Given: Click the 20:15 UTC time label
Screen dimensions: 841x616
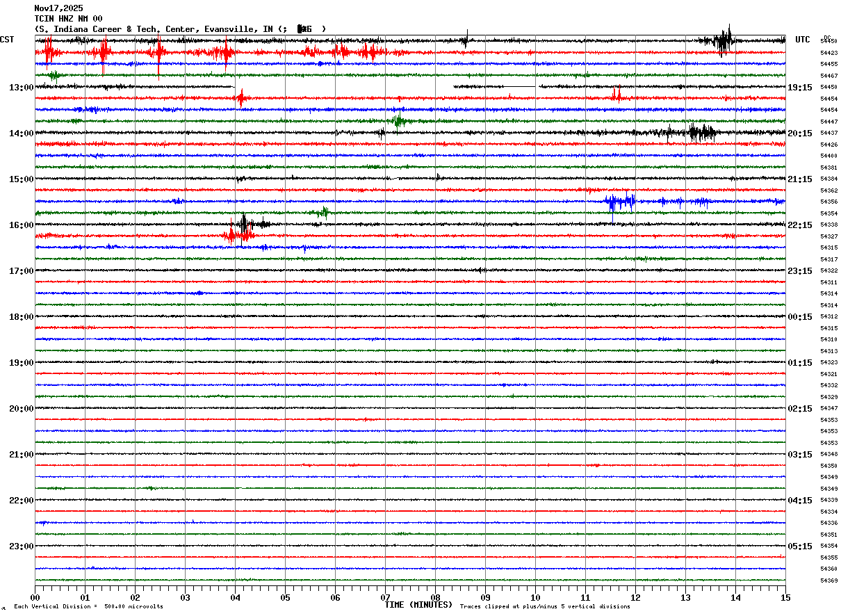Looking at the screenshot, I should tap(800, 133).
